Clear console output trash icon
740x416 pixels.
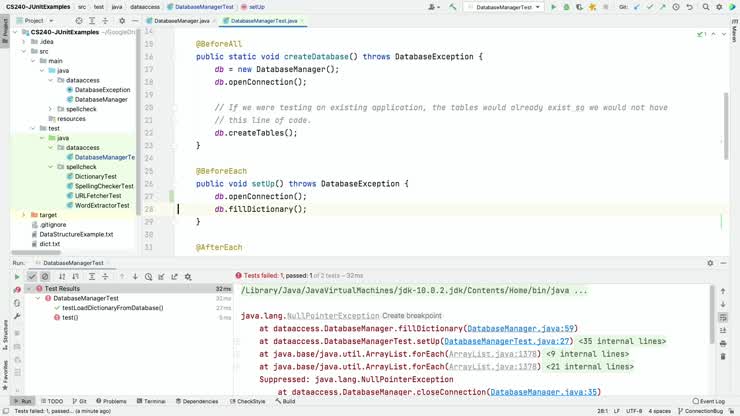[723, 357]
